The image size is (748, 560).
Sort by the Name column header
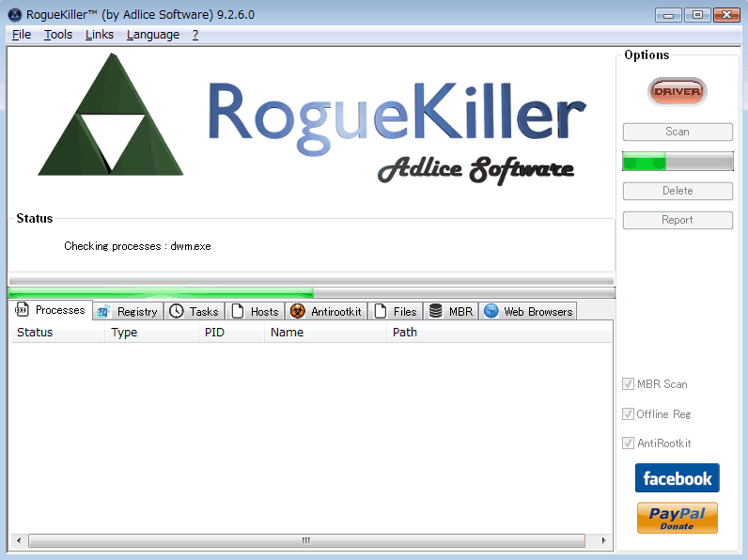(325, 333)
